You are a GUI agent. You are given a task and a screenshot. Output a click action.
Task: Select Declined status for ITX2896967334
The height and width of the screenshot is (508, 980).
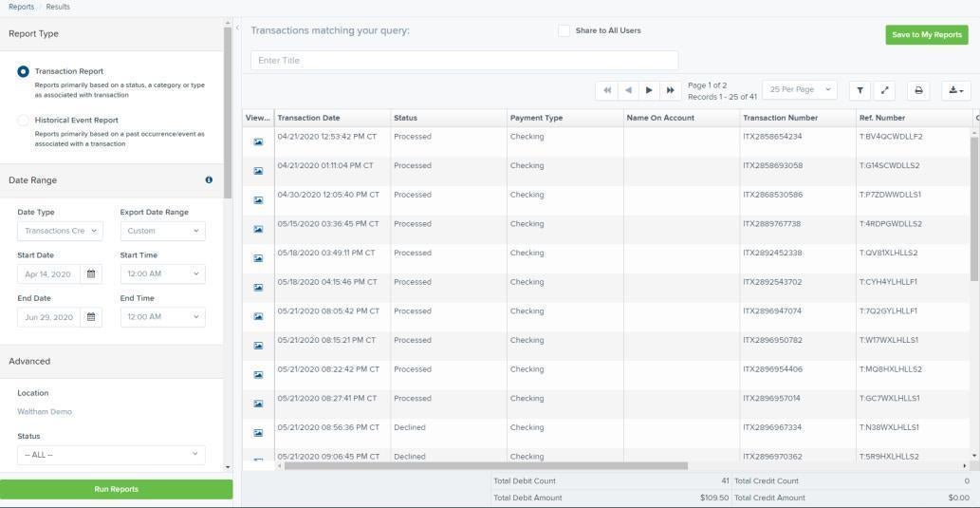[x=410, y=427]
